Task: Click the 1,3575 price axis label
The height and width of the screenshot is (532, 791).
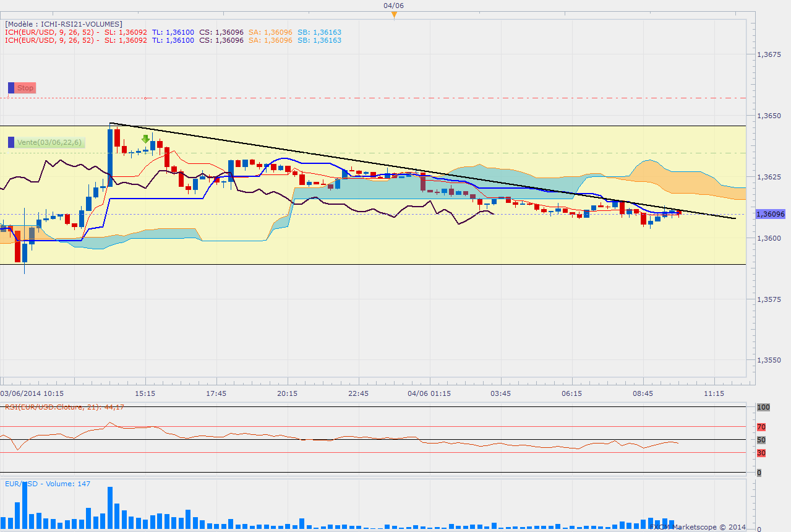Action: tap(769, 299)
